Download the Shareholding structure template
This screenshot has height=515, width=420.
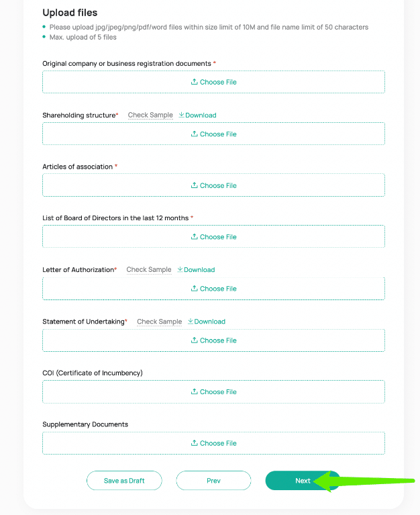pyautogui.click(x=197, y=115)
